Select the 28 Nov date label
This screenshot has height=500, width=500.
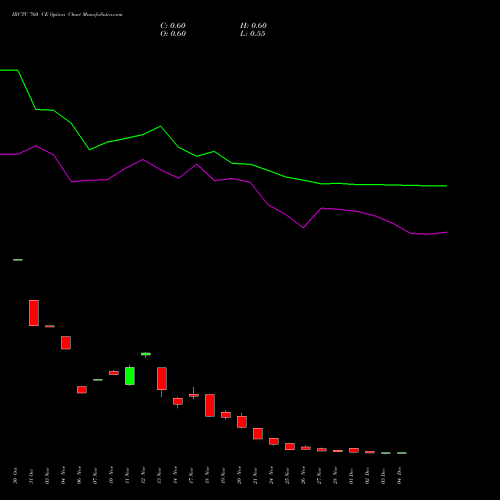click(x=335, y=476)
